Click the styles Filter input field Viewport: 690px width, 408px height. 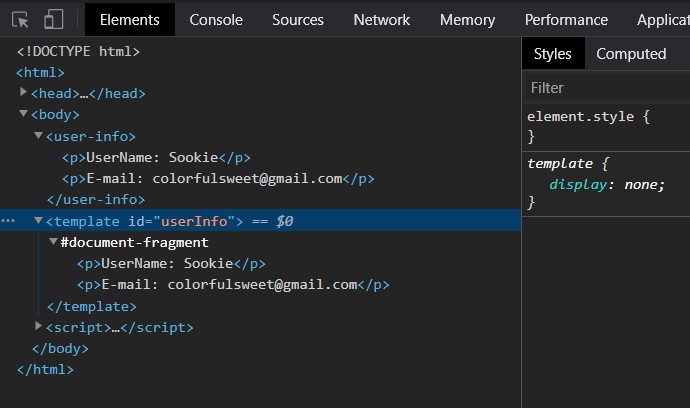point(605,88)
